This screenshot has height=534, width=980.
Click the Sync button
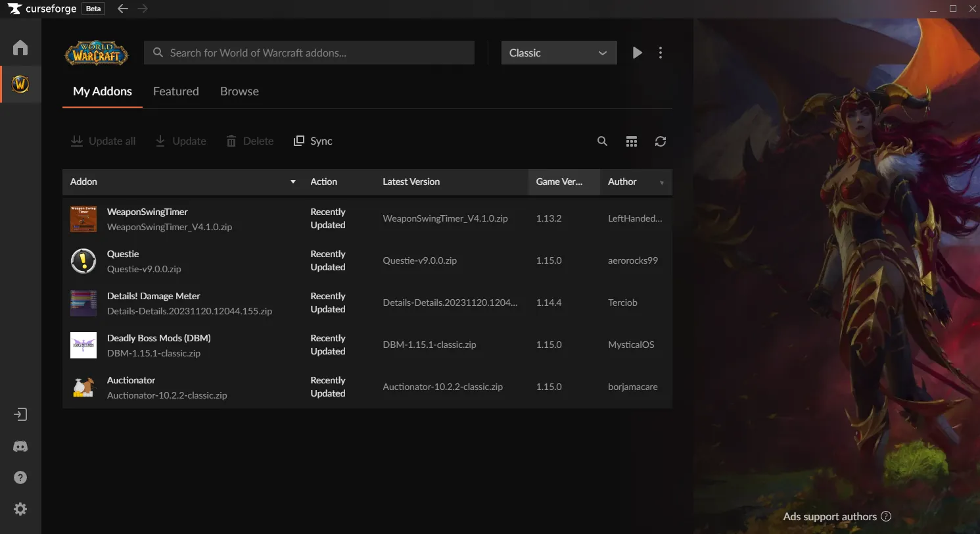point(313,141)
